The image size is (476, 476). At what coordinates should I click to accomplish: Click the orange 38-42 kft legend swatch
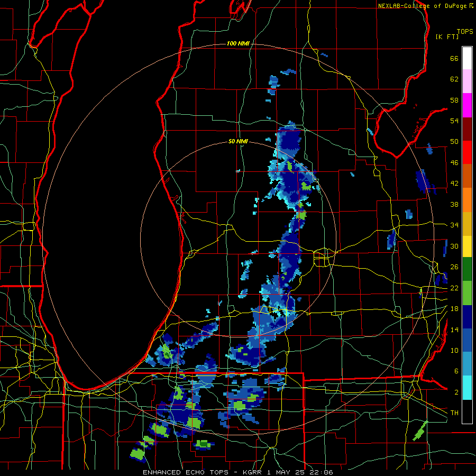[x=467, y=200]
